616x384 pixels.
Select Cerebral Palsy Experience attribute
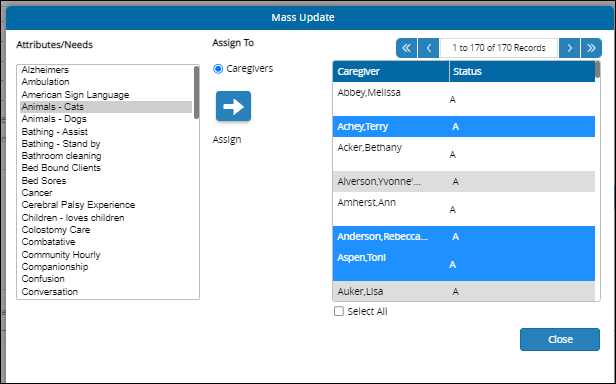(x=106, y=205)
